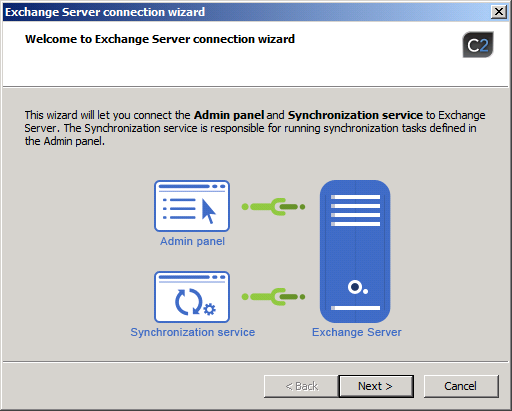Image resolution: width=512 pixels, height=411 pixels.
Task: Click the blue 'Synchronization service' label
Action: pos(192,332)
